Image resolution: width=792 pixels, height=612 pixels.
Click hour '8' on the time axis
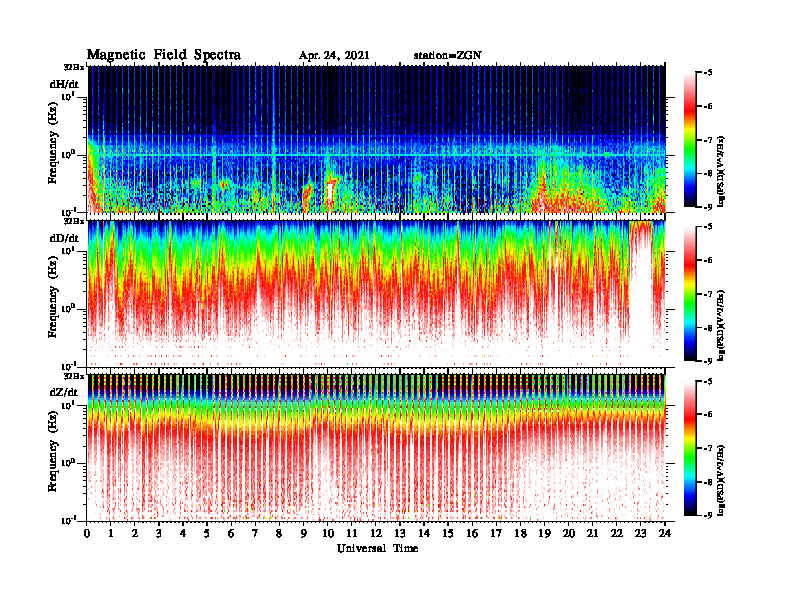tap(279, 534)
